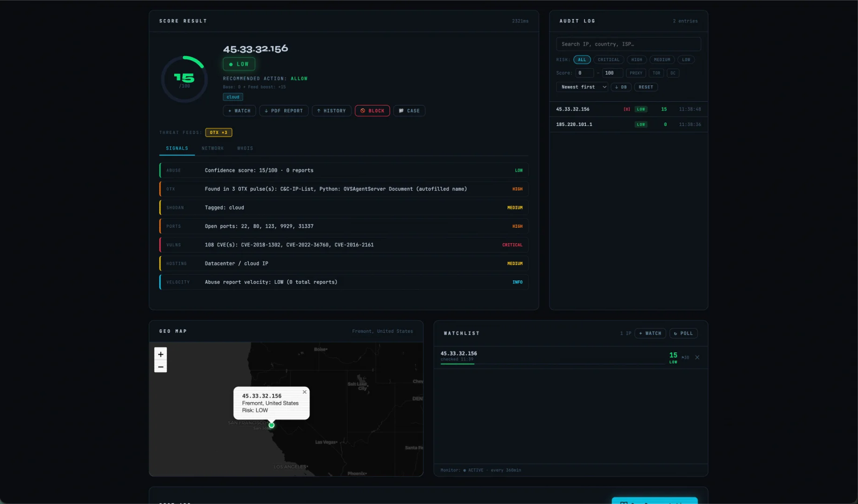Select the OTX pulses signal row
This screenshot has height=504, width=858.
(344, 189)
